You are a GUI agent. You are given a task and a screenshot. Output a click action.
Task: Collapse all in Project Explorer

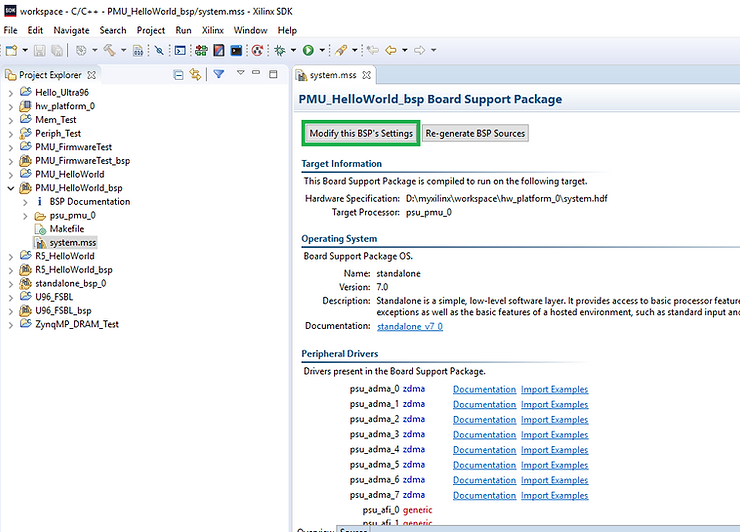[x=179, y=75]
